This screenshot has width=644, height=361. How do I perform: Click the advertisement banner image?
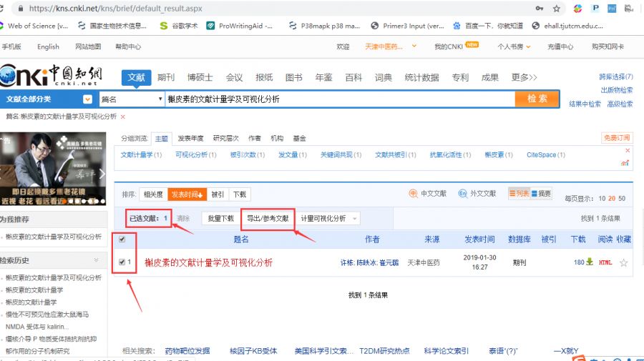(53, 169)
